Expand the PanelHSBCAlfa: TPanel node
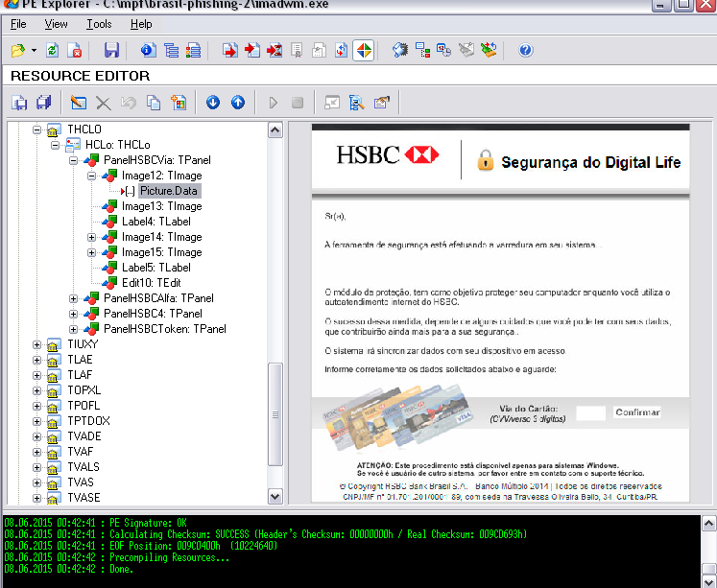717x588 pixels. pos(73,299)
